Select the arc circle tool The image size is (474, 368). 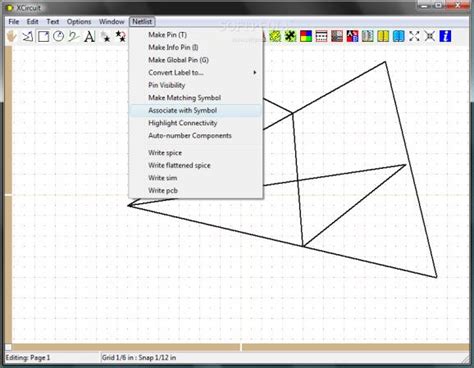point(59,36)
